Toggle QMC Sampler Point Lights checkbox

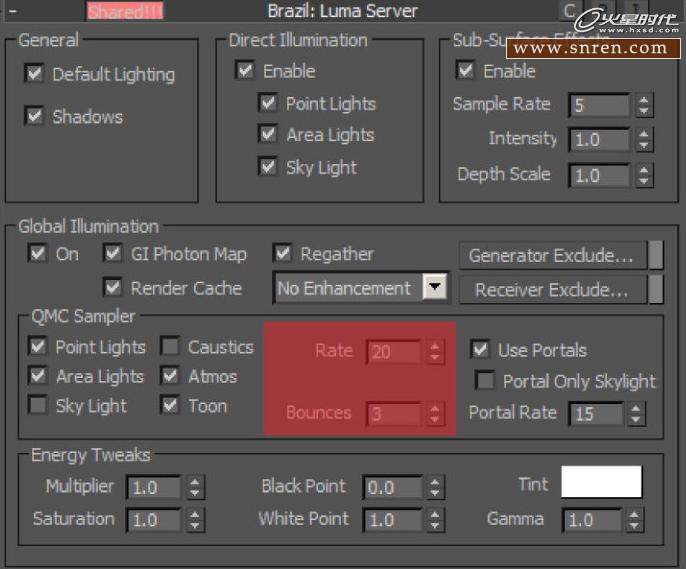(x=38, y=346)
